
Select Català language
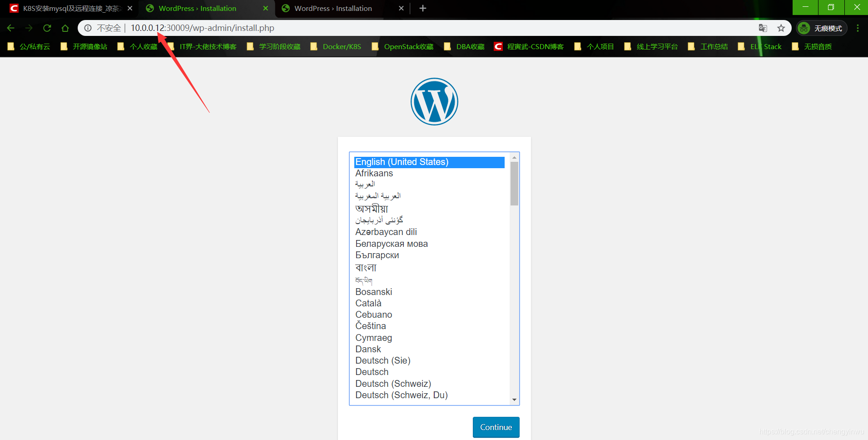point(429,304)
